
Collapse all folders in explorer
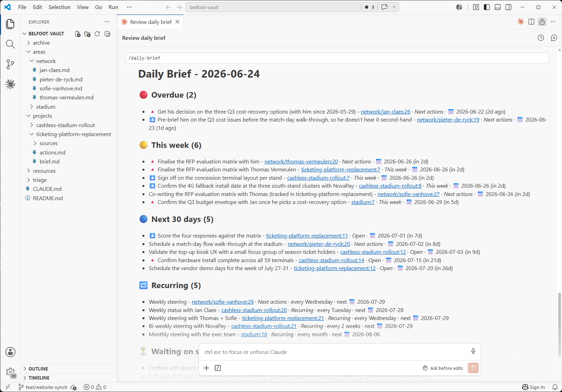tap(107, 34)
